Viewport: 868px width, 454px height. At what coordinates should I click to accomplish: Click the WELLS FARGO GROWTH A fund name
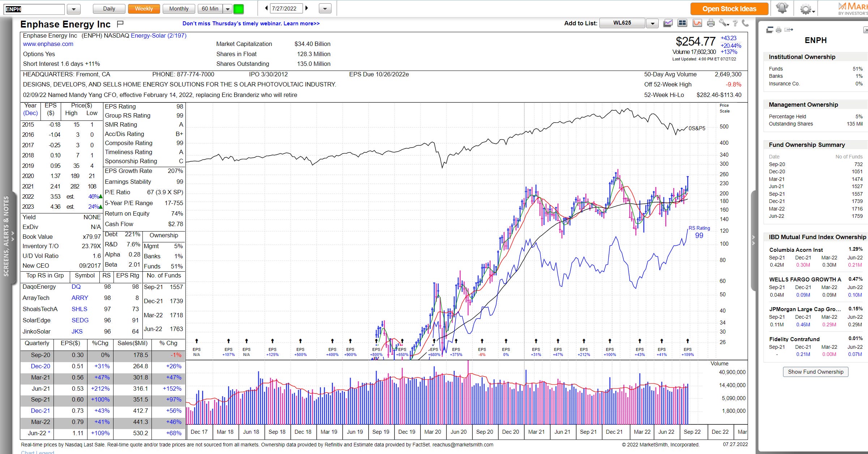tap(805, 280)
